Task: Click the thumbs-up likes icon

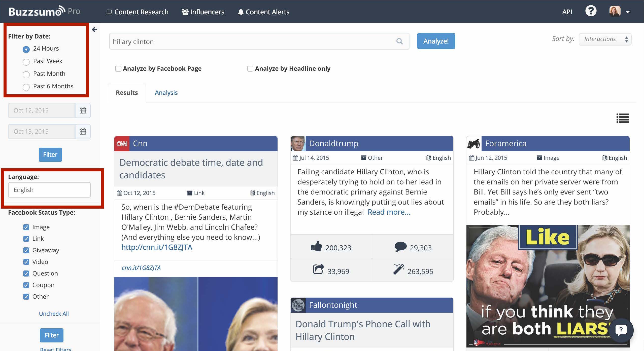Action: (x=316, y=246)
